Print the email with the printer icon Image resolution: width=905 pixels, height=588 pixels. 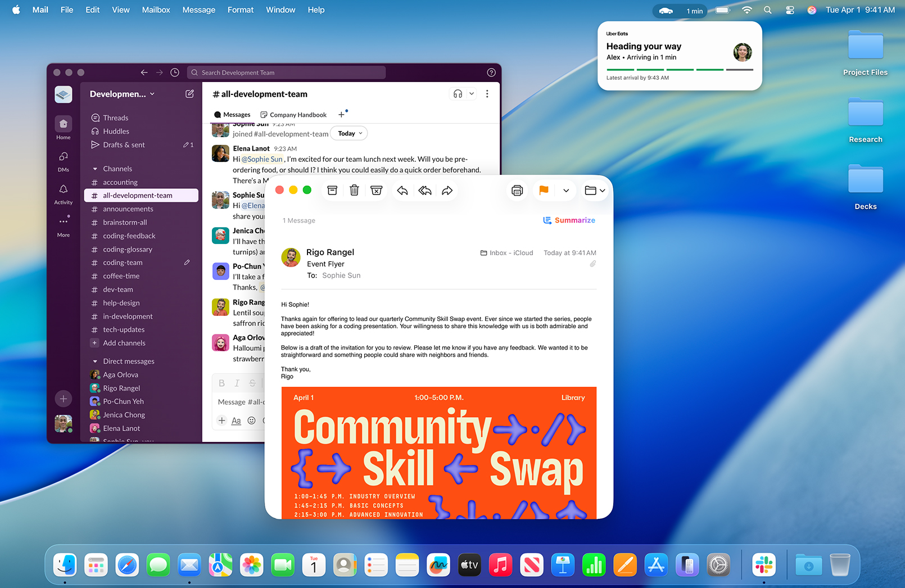(517, 191)
